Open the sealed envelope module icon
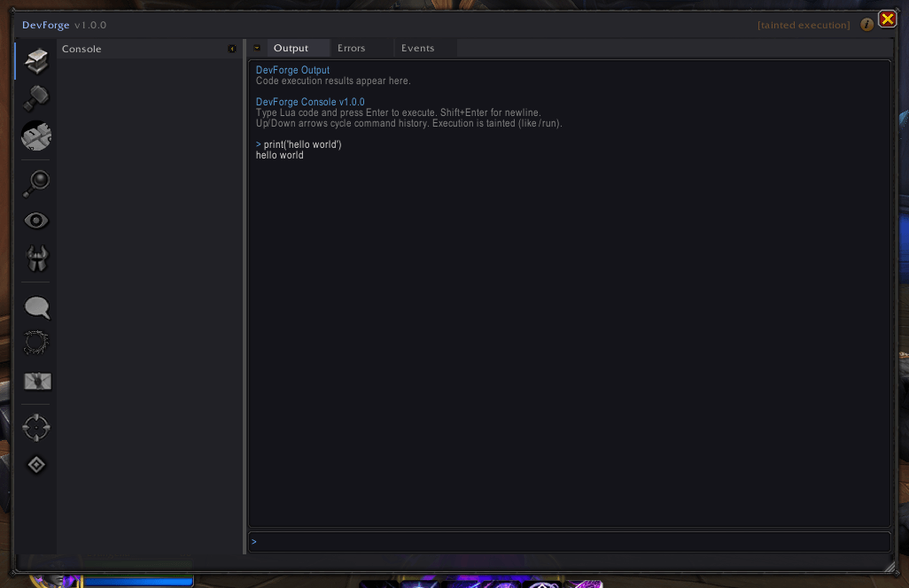Image resolution: width=909 pixels, height=588 pixels. click(36, 381)
